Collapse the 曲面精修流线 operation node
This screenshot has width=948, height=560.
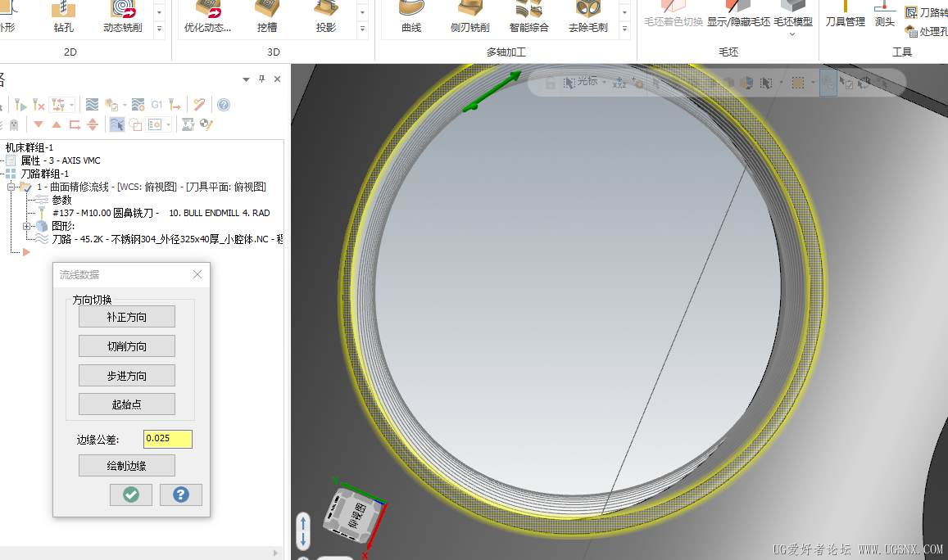pos(12,187)
